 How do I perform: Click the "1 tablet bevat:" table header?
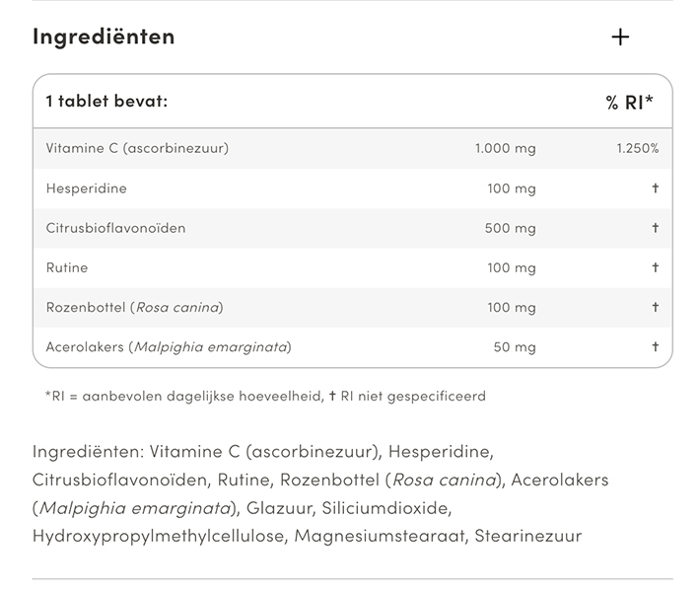[106, 101]
